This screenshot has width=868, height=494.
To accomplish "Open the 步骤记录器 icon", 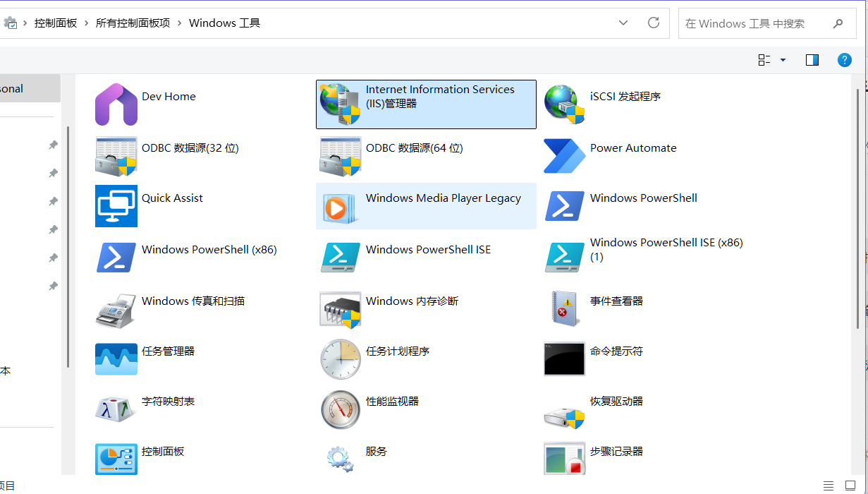I will click(565, 459).
